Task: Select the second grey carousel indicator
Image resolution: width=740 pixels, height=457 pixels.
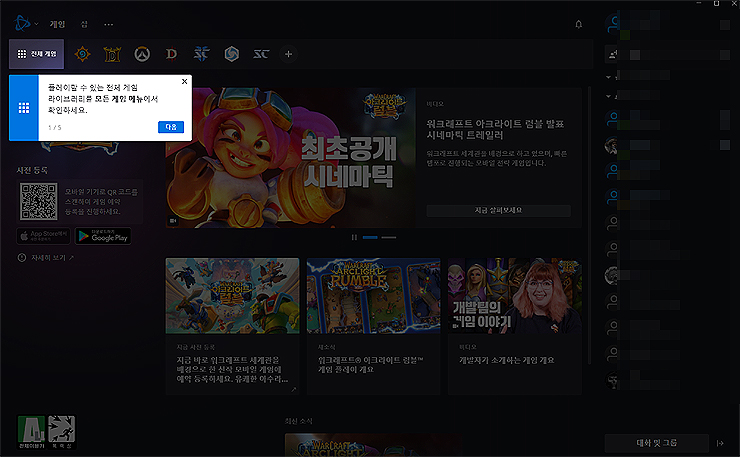Action: pos(388,237)
